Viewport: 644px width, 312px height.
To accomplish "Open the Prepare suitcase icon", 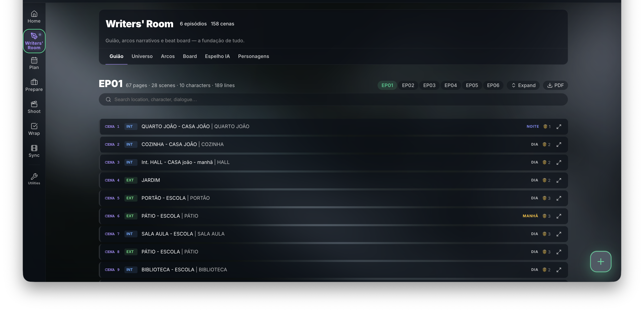I will (x=34, y=85).
